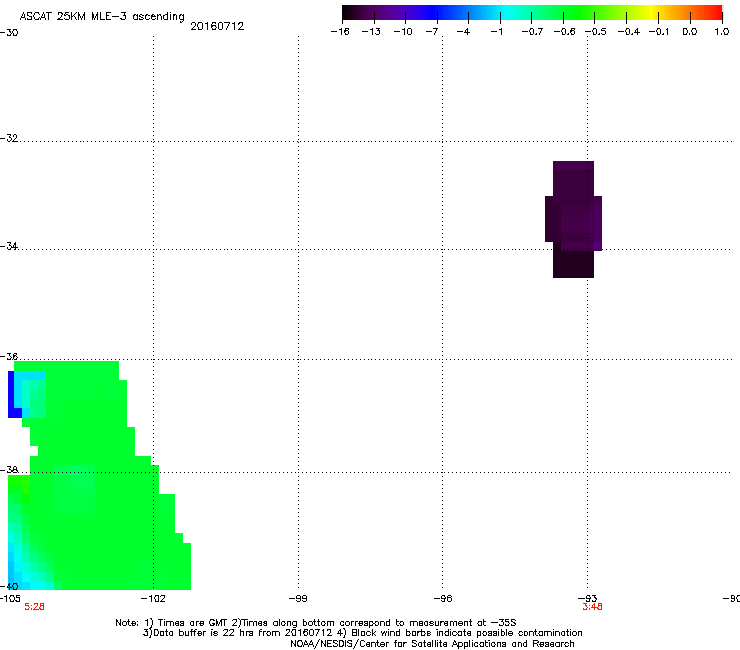Click the note line 'Times are GMT'
This screenshot has height=650, width=740.
[x=315, y=623]
